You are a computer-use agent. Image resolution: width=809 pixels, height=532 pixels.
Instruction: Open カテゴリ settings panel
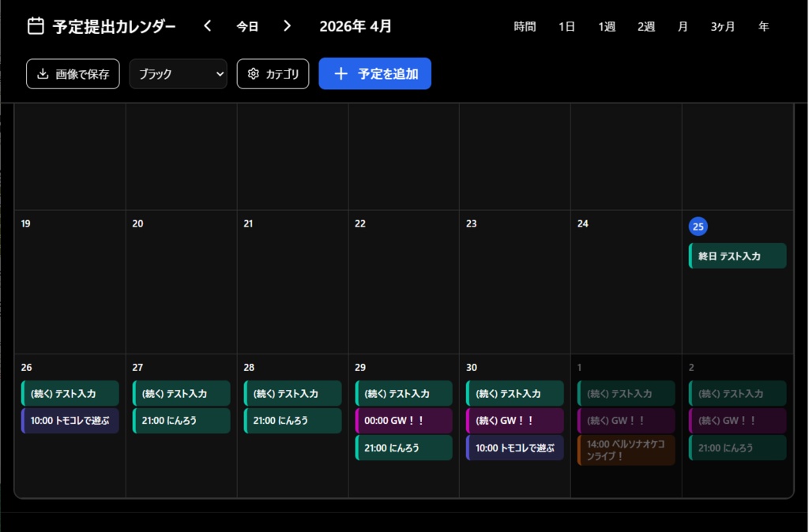pyautogui.click(x=273, y=73)
